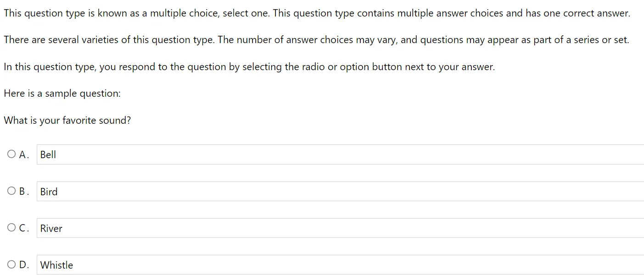Click the Whistle answer box
This screenshot has width=644, height=275.
click(340, 265)
